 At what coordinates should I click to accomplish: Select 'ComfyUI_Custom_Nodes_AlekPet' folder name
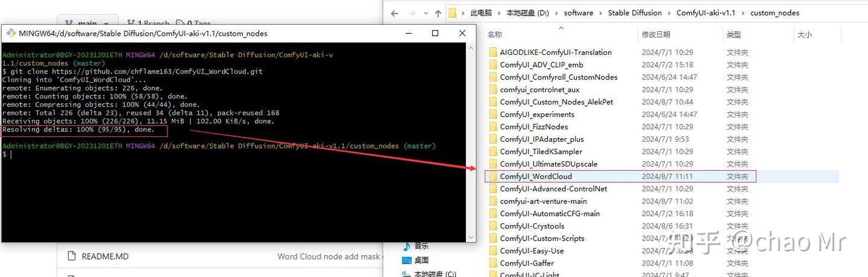pos(556,102)
